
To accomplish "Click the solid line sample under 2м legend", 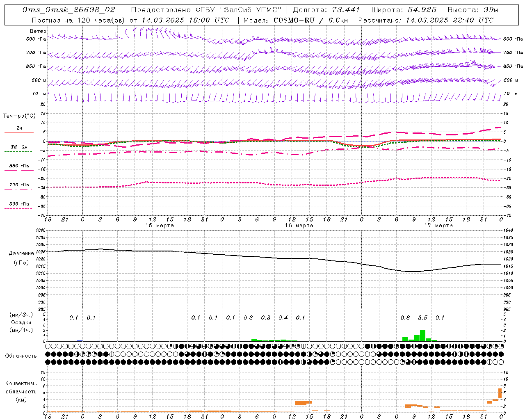I will pos(19,132).
